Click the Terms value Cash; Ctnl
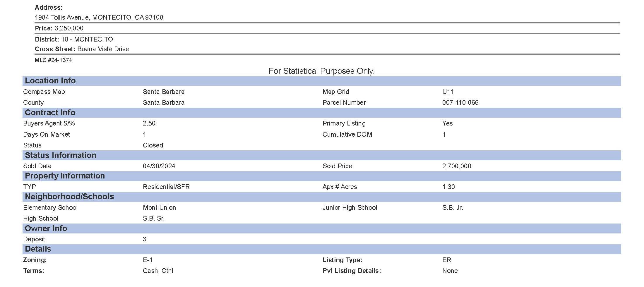Viewport: 644px width, 287px height. (158, 271)
